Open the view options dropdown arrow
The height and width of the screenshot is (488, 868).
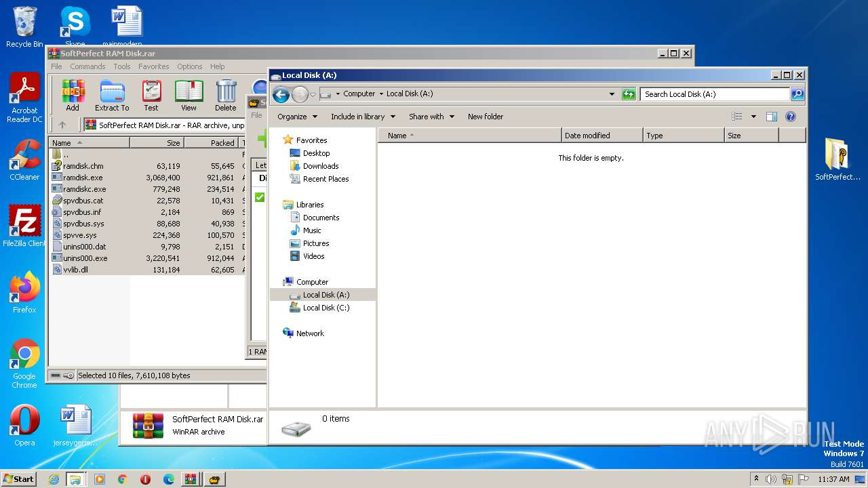tap(753, 117)
